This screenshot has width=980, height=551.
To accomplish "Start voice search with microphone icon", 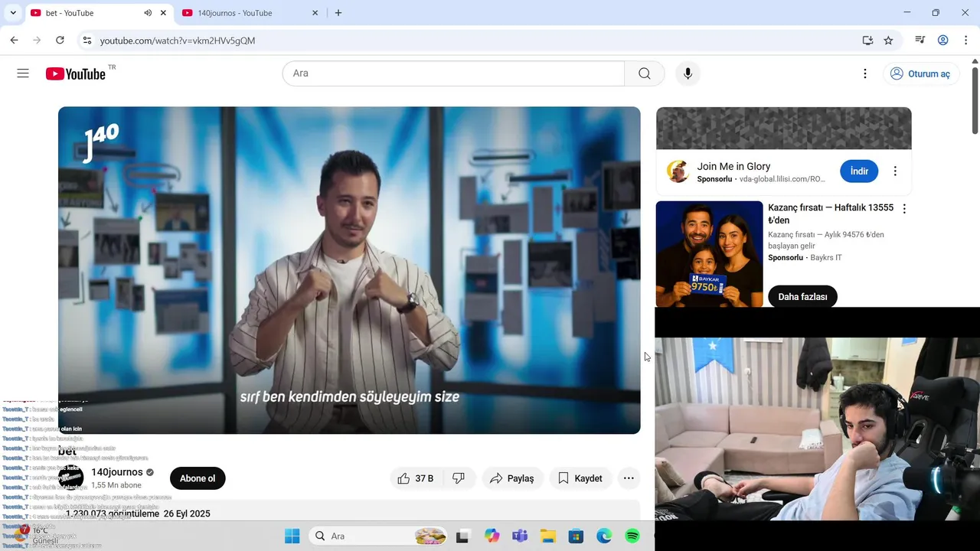I will pyautogui.click(x=688, y=73).
